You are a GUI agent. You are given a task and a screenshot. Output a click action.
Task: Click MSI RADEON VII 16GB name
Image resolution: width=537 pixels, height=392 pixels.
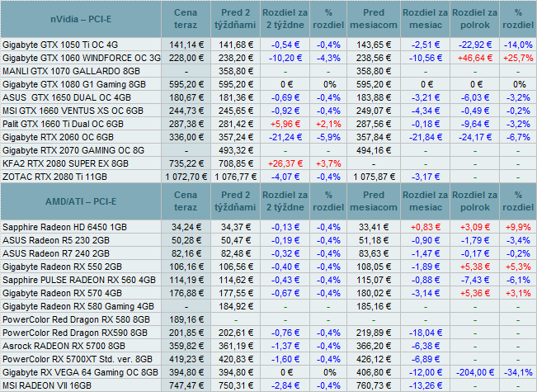point(47,386)
